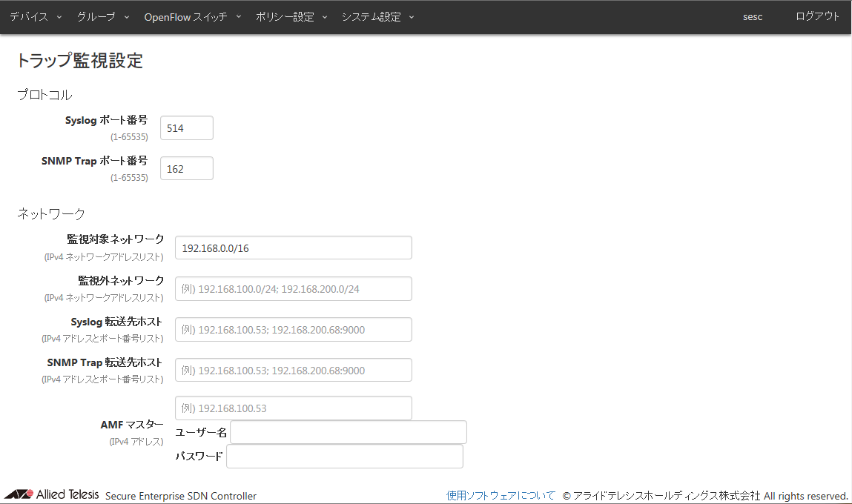
Task: Click the SNMP Trap 転送先ホスト field
Action: click(x=293, y=371)
